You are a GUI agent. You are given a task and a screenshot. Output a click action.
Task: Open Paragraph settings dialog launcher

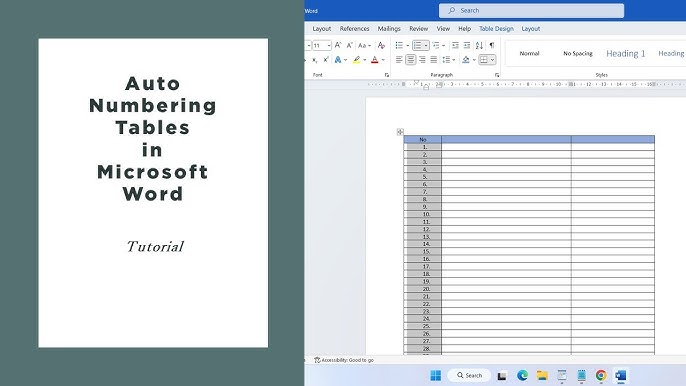coord(497,75)
